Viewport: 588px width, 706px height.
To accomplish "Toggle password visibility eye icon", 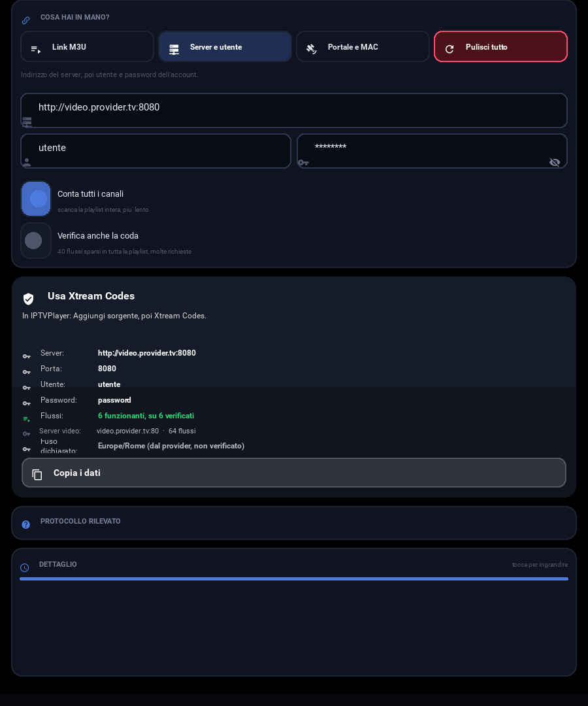I will [x=555, y=163].
